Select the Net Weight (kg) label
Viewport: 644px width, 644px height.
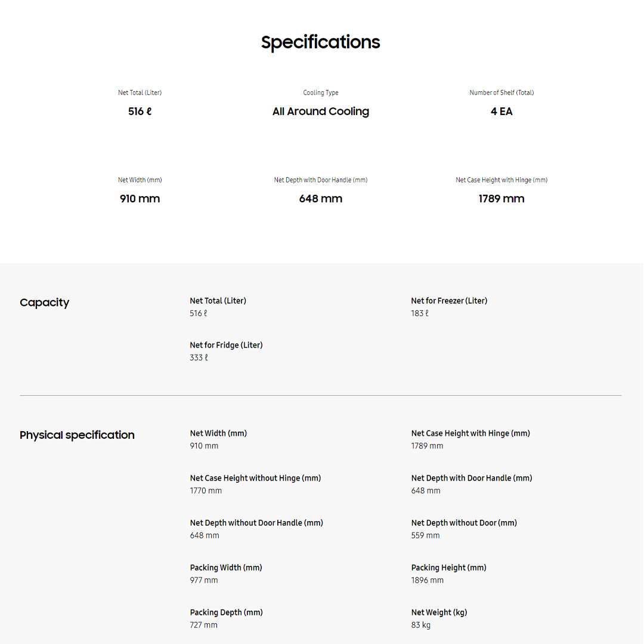439,612
